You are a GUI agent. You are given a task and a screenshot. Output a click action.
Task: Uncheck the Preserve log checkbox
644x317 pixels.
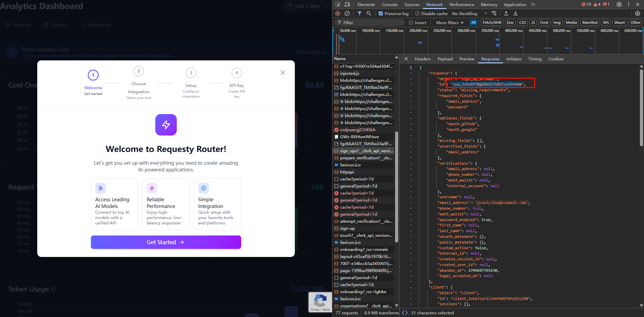click(x=381, y=13)
